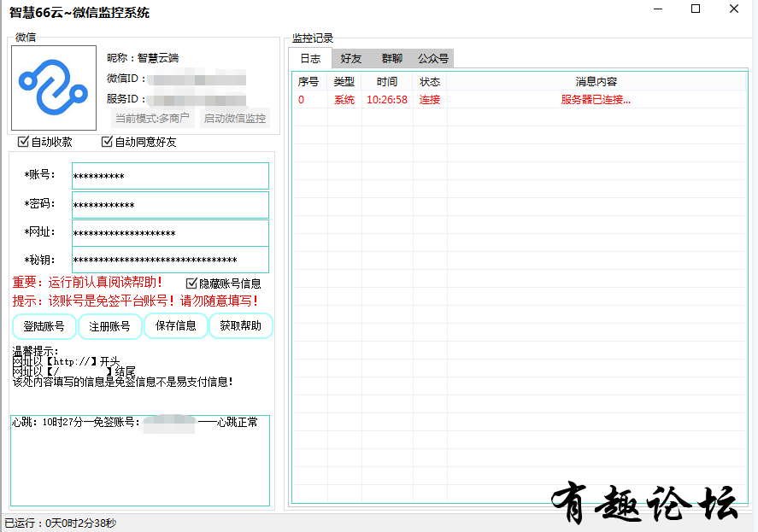Click the red 系统 type cell
This screenshot has height=532, width=758.
point(344,100)
